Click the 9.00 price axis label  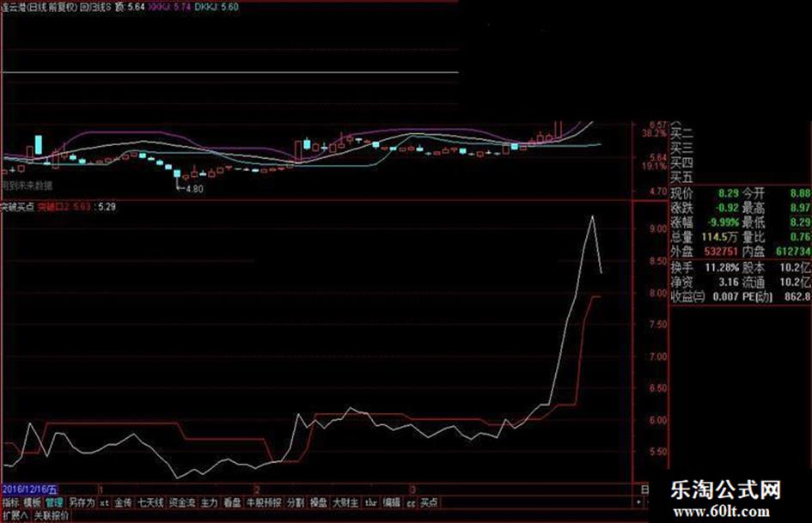(x=658, y=229)
